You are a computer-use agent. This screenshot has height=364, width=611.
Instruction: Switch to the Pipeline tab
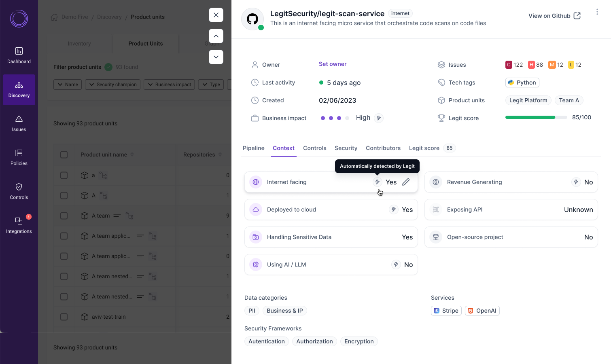pos(253,148)
